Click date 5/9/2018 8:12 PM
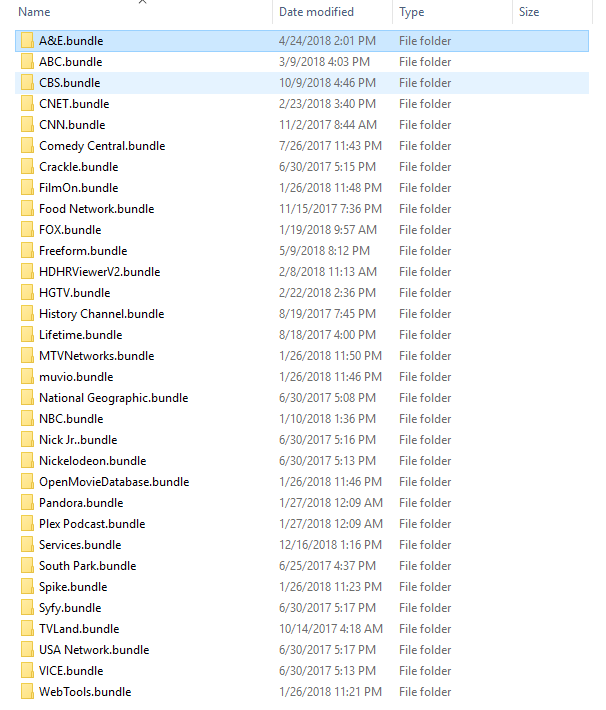This screenshot has width=606, height=710. [x=324, y=250]
